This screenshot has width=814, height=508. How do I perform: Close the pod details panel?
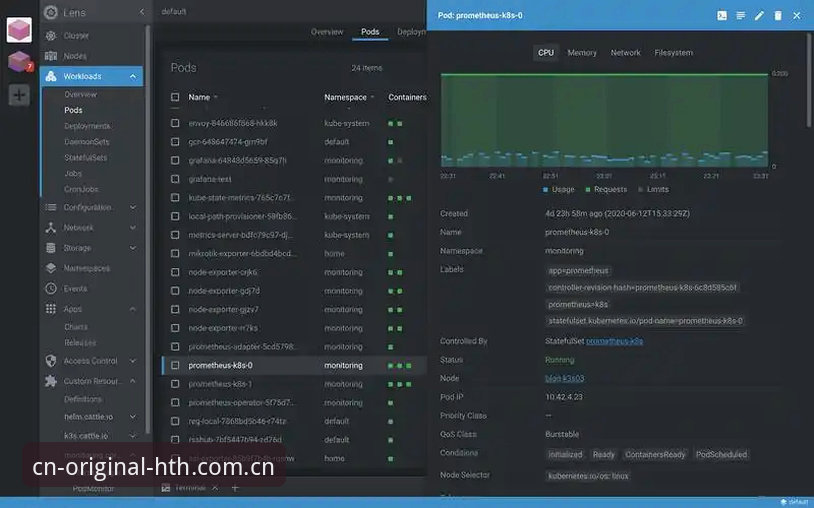(x=796, y=16)
